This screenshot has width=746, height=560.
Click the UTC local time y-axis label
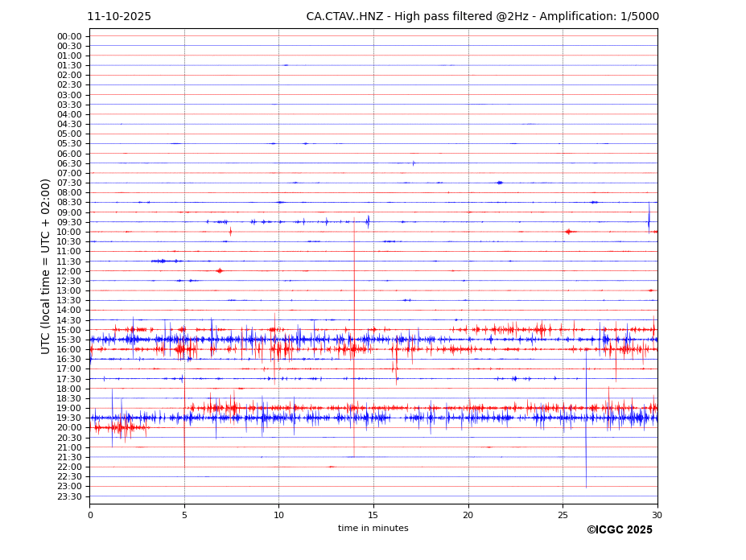[47, 266]
